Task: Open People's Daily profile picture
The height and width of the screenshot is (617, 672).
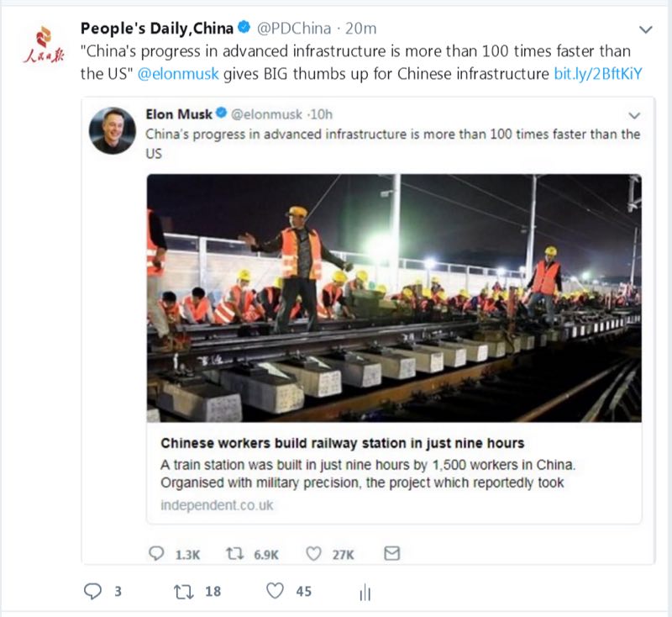Action: tap(41, 45)
